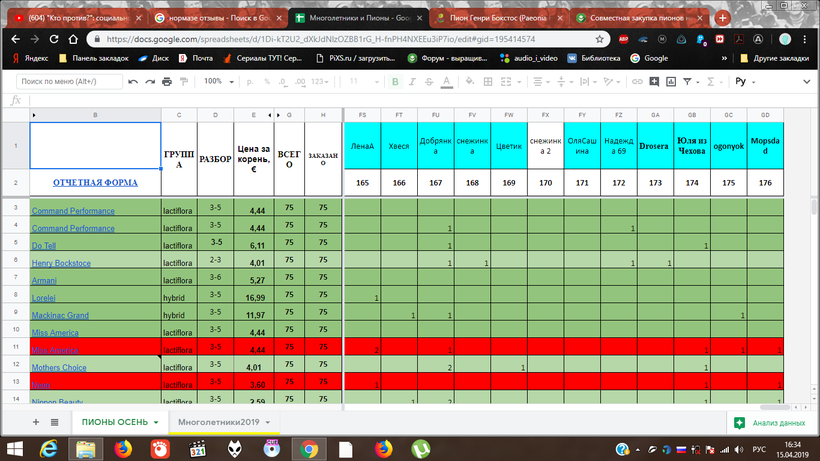Toggle strikethrough formatting
Screen dimensions: 820x461
tap(430, 81)
